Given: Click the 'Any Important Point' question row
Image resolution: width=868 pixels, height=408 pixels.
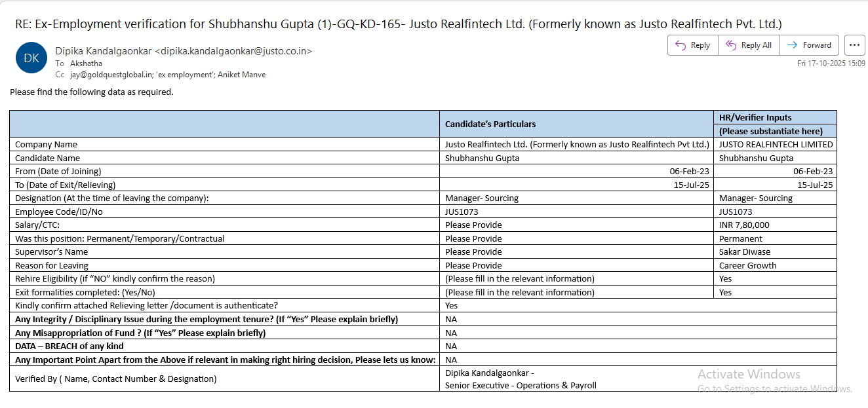Looking at the screenshot, I should point(226,360).
